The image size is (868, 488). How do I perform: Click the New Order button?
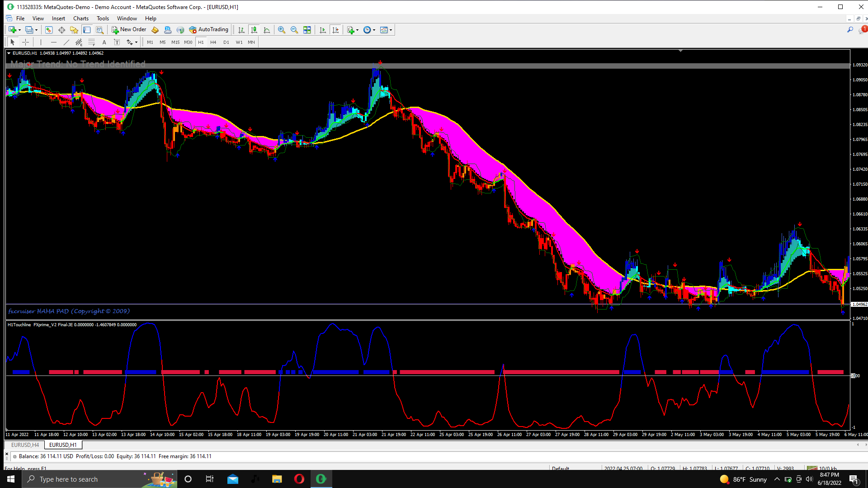tap(129, 30)
